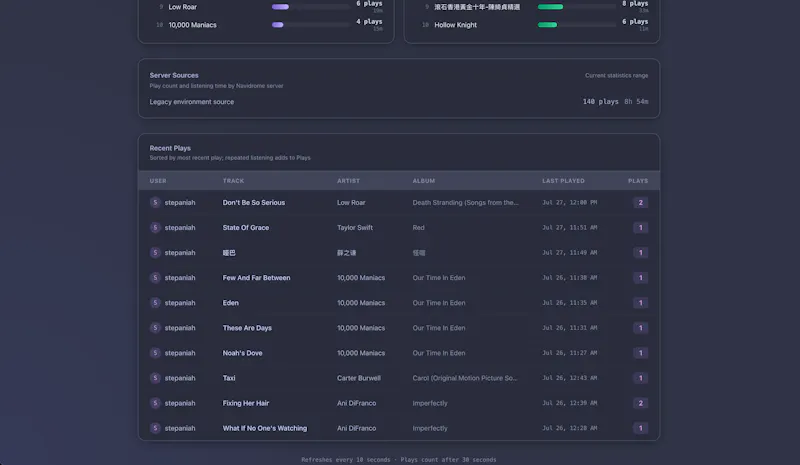This screenshot has width=800, height=465.
Task: Select '10,000 Maniacs' in the top artists list
Action: click(192, 25)
